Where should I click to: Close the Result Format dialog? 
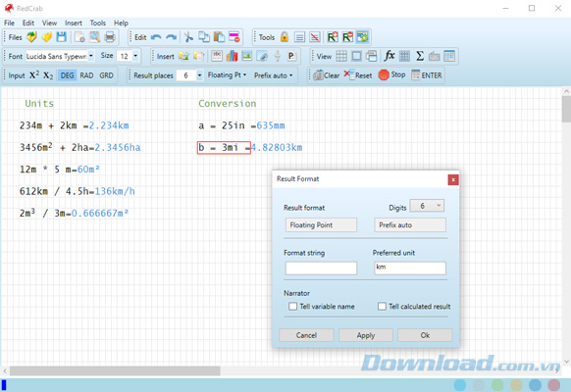coord(453,179)
